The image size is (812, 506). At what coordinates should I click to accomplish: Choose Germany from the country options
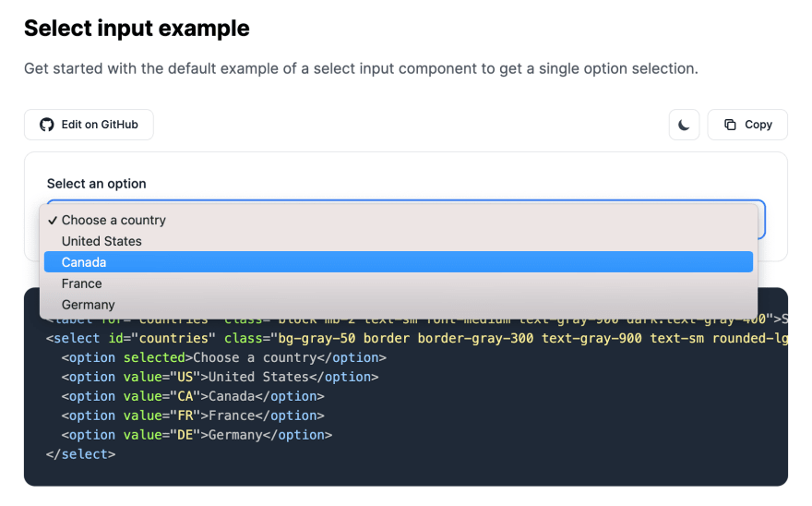pyautogui.click(x=89, y=305)
